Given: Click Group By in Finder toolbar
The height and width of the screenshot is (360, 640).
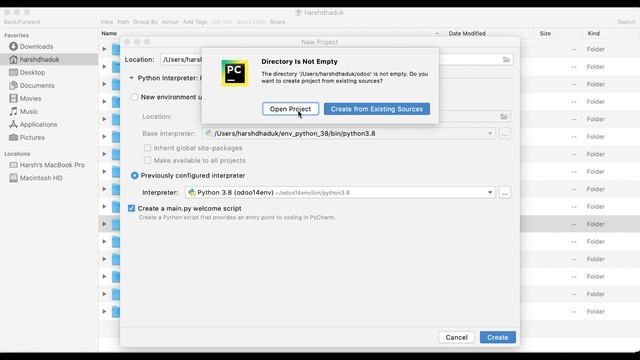Looking at the screenshot, I should tap(145, 22).
